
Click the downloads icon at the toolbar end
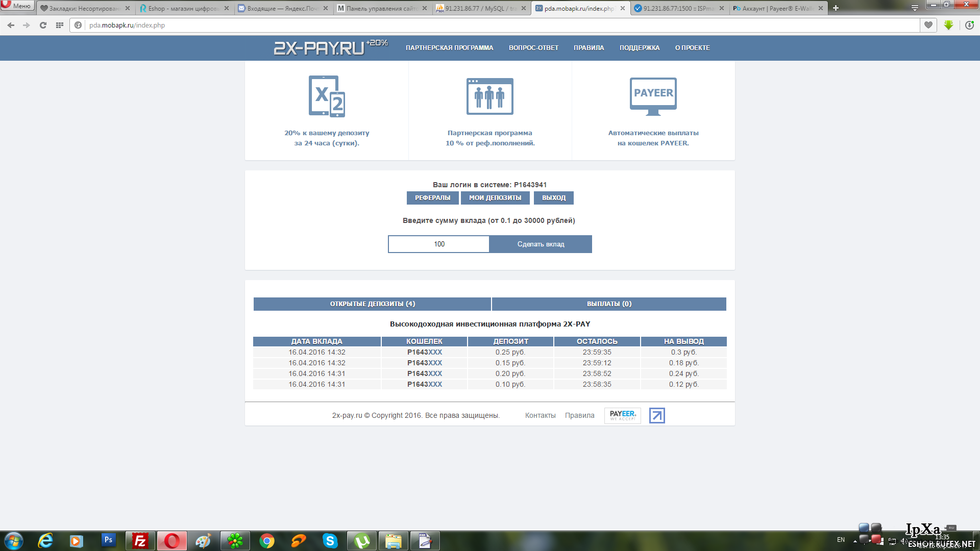969,25
